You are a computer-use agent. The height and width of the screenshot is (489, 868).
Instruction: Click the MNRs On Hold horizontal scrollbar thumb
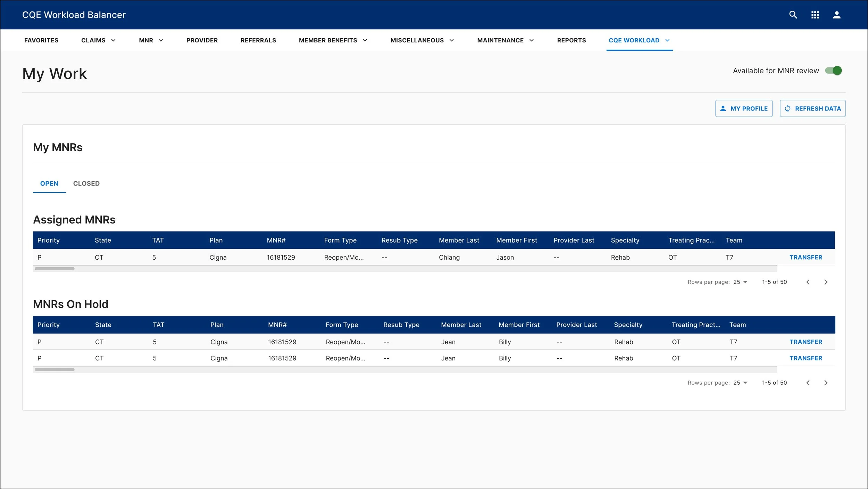point(55,369)
